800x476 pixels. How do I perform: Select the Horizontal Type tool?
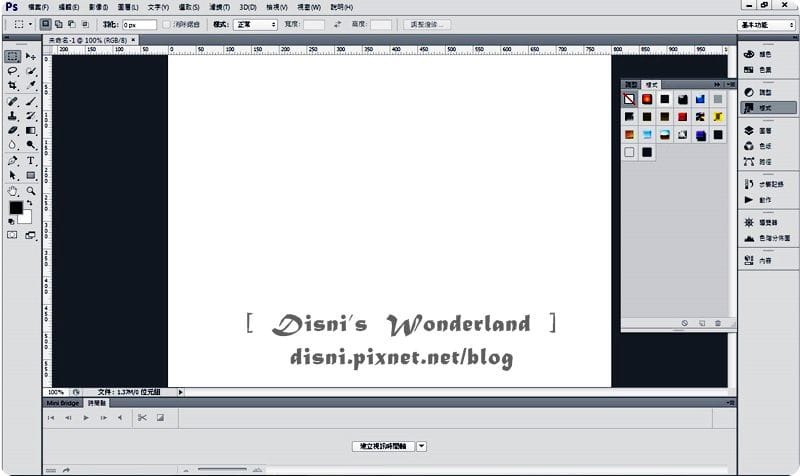point(31,161)
